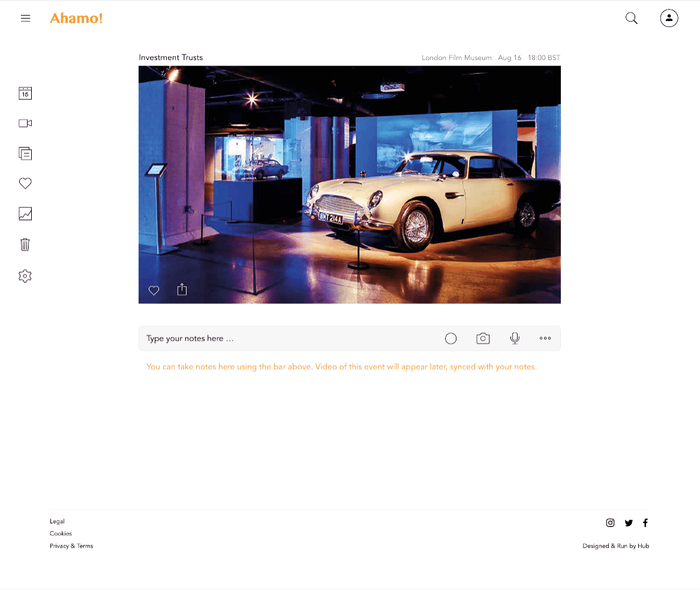Start voice note with microphone icon
Image resolution: width=700 pixels, height=590 pixels.
pos(515,339)
